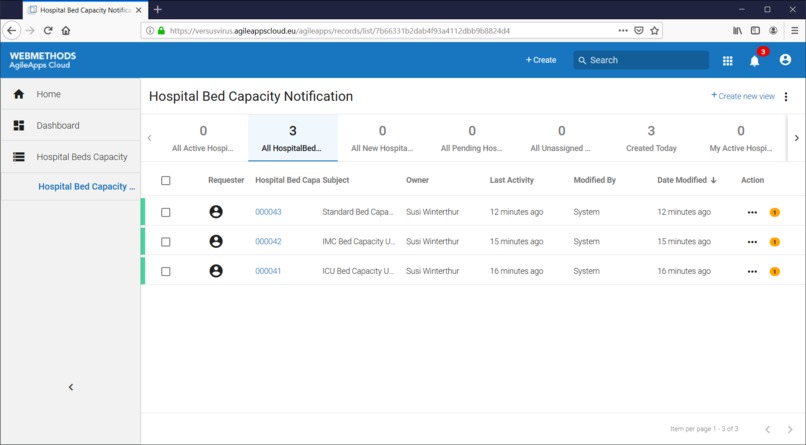Open Hospital Beds Capacity list icon

pos(19,157)
